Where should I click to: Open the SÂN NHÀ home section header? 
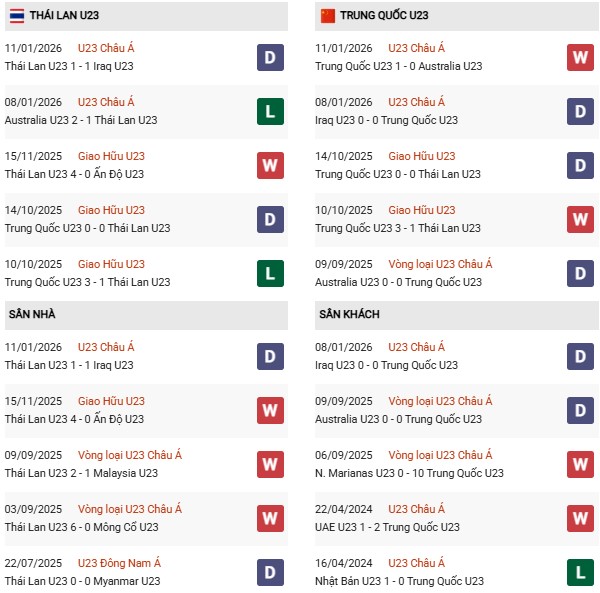(34, 314)
